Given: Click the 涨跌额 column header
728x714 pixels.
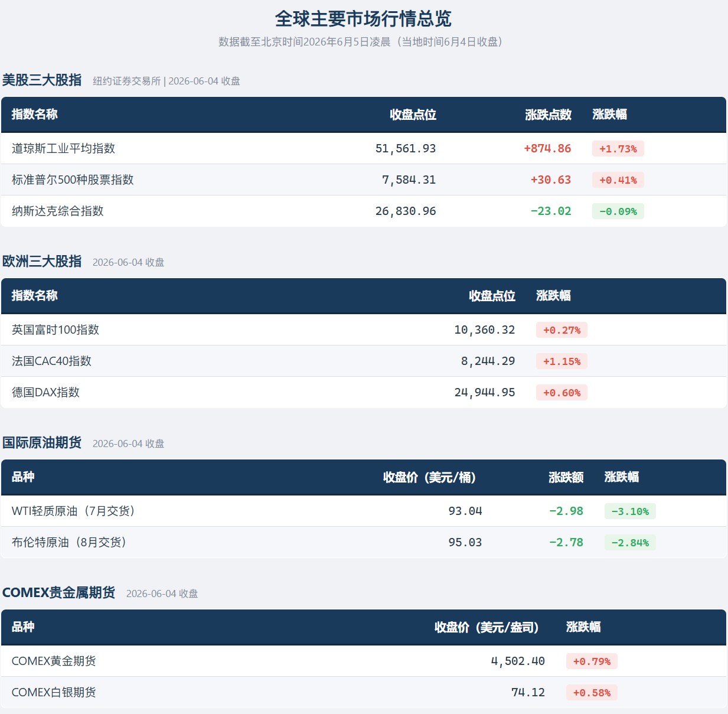Looking at the screenshot, I should [566, 477].
